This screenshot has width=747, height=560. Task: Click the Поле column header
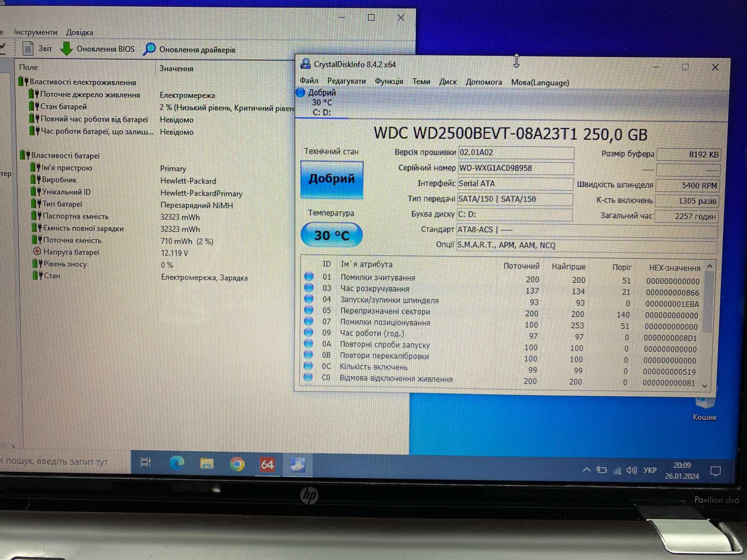[28, 67]
